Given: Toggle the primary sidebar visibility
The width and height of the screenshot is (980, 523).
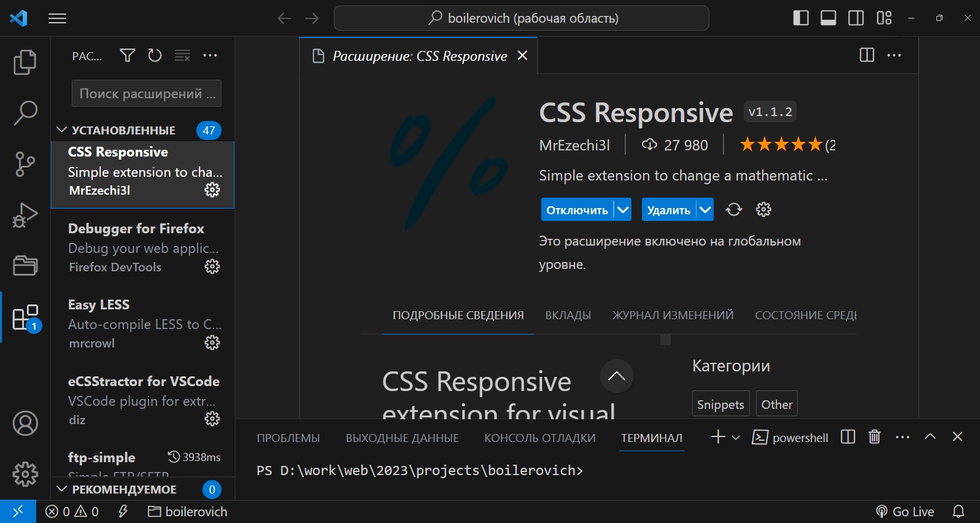Looking at the screenshot, I should coord(801,18).
